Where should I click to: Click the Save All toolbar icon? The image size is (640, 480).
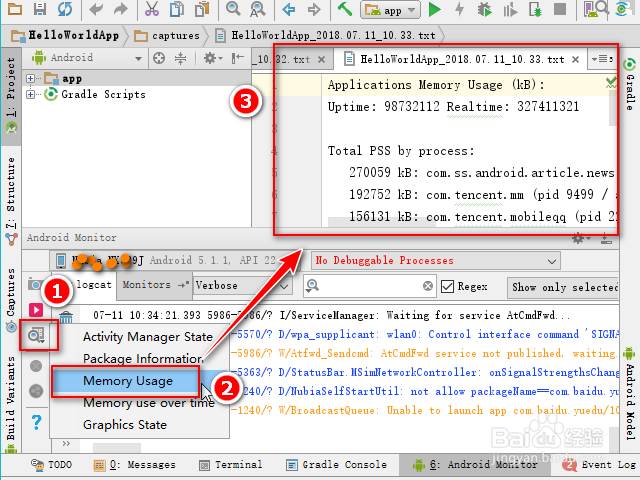[40, 9]
